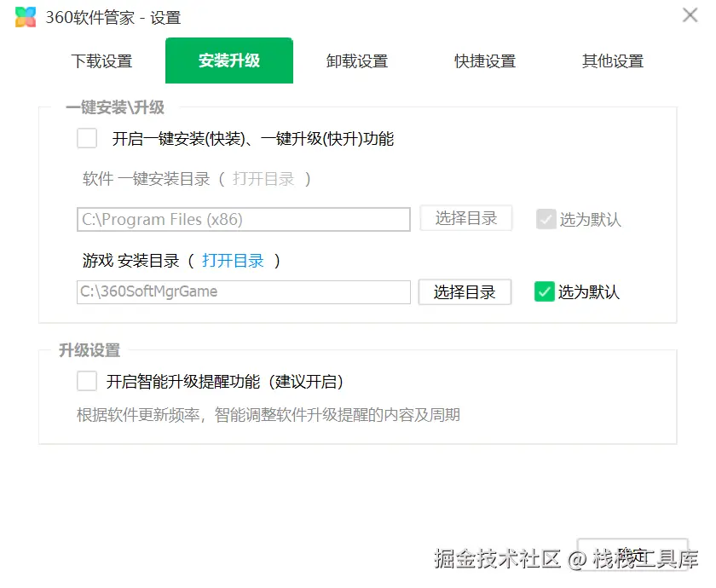Click 选择目录 button beside Program Files path
The height and width of the screenshot is (588, 716).
click(x=465, y=218)
